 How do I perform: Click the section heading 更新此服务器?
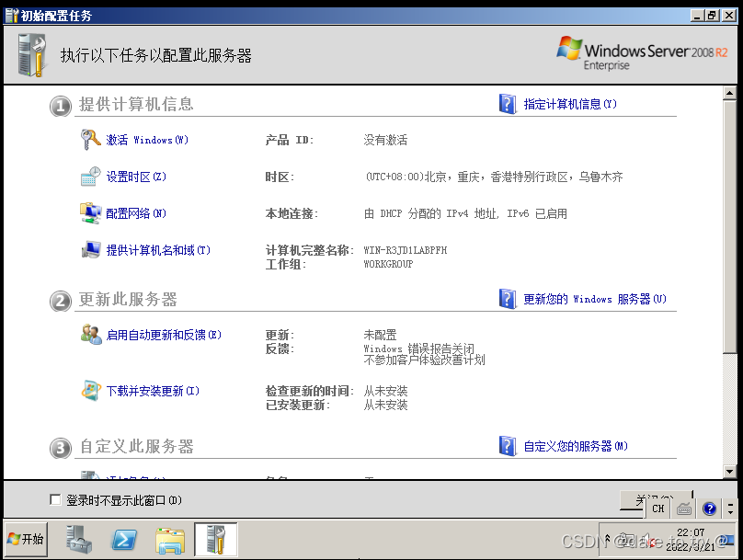click(x=128, y=299)
